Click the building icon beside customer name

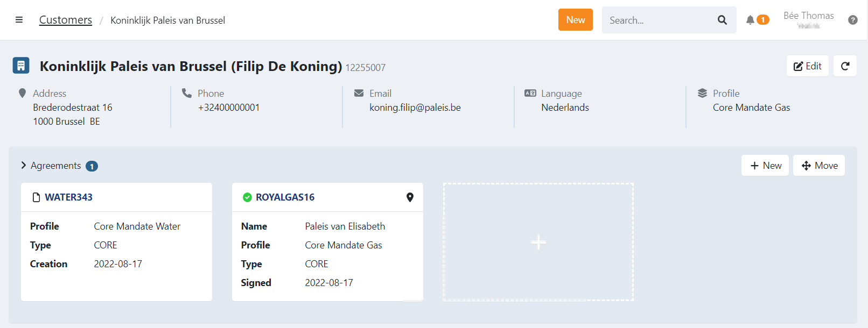pos(21,66)
